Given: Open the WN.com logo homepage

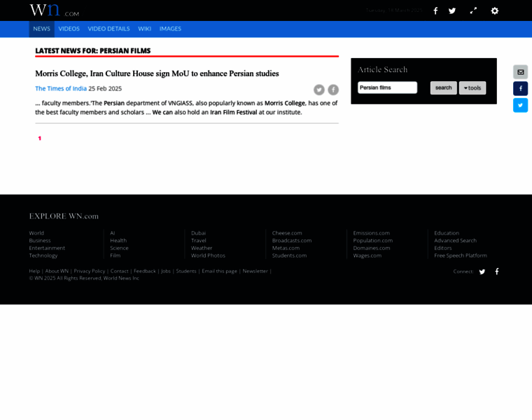Looking at the screenshot, I should tap(55, 10).
